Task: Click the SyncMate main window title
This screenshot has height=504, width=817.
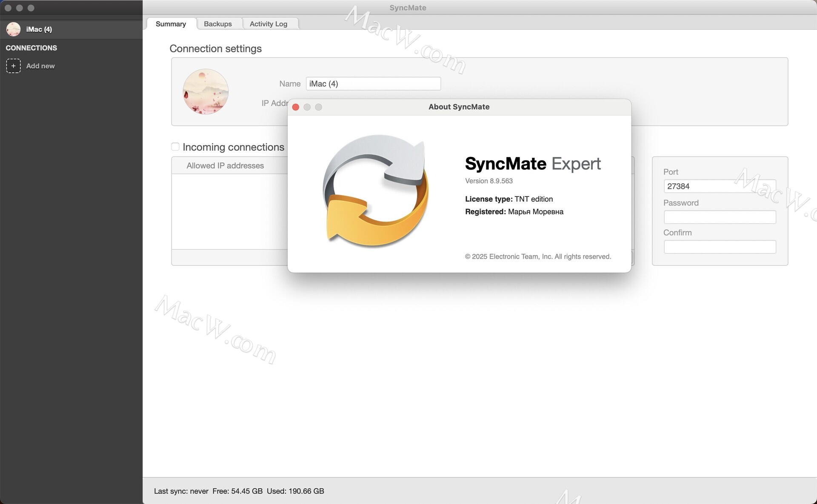Action: (x=408, y=8)
